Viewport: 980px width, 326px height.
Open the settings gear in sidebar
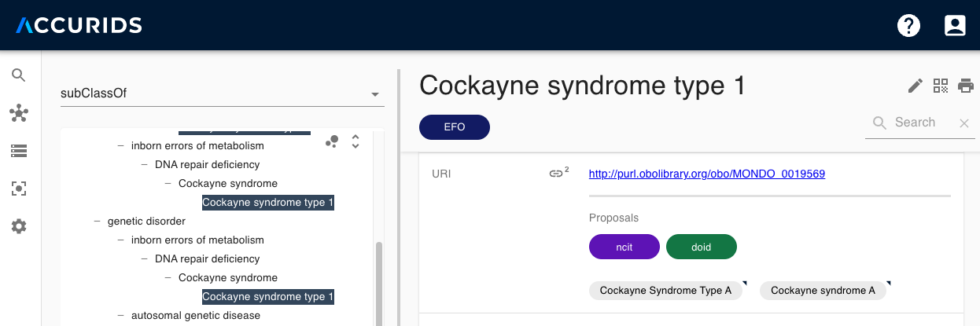19,226
